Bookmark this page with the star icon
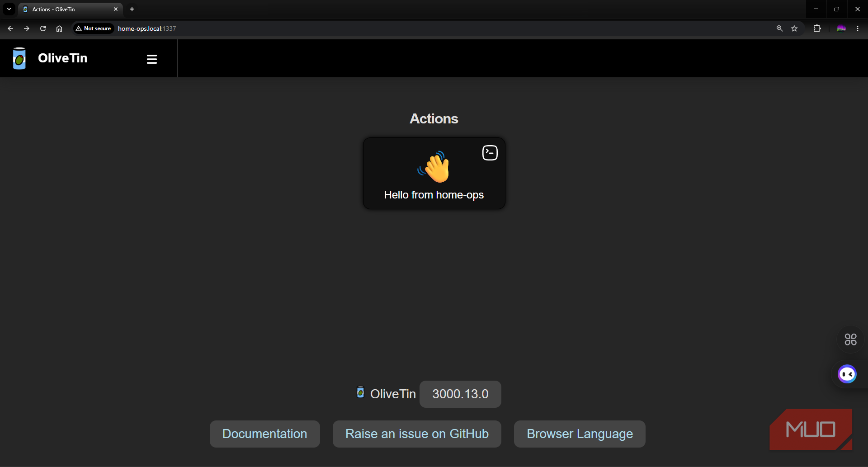 tap(794, 28)
